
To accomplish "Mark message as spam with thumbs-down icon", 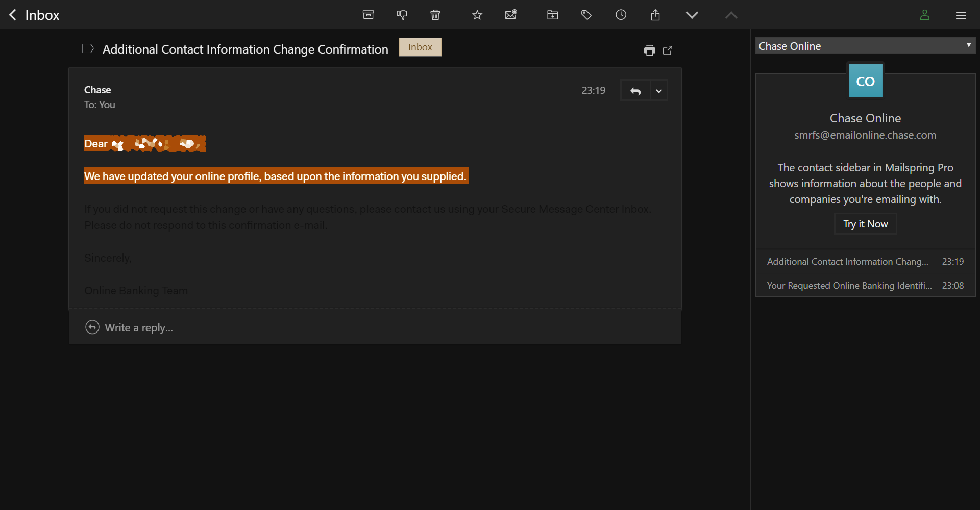I will [402, 15].
